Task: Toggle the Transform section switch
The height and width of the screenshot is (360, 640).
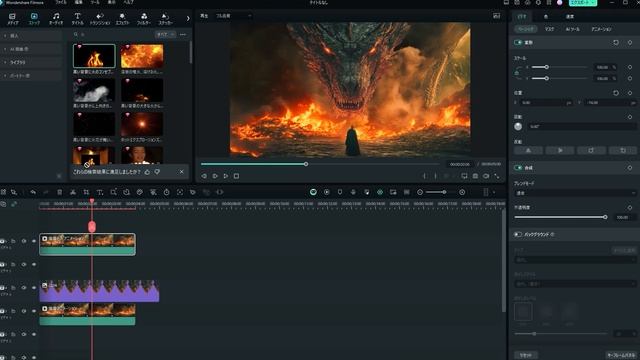Action: (x=518, y=42)
